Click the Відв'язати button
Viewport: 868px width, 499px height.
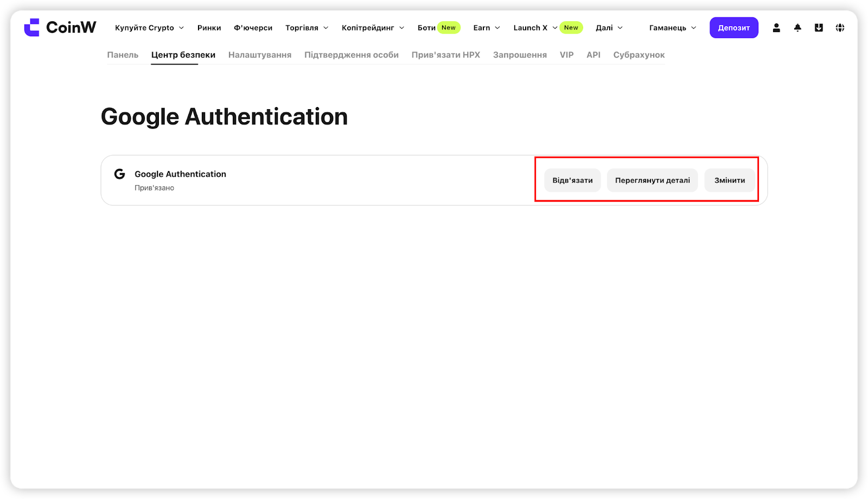[572, 180]
